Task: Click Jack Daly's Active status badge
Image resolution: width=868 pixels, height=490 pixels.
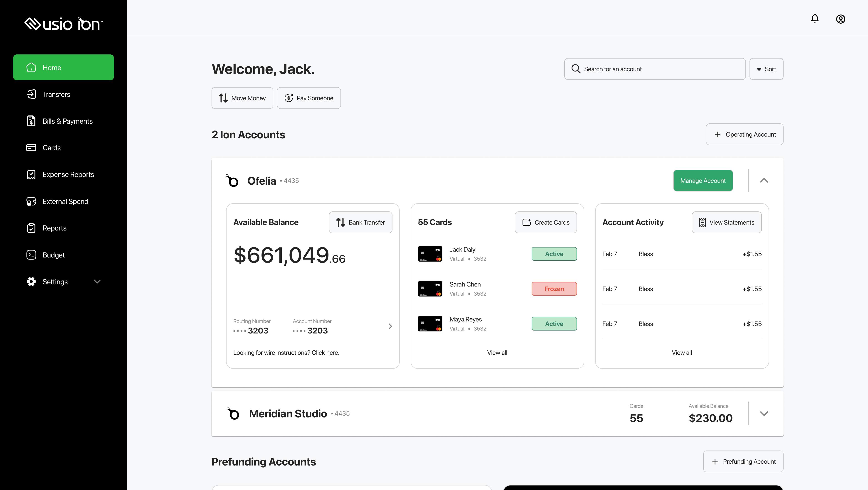Action: coord(554,254)
